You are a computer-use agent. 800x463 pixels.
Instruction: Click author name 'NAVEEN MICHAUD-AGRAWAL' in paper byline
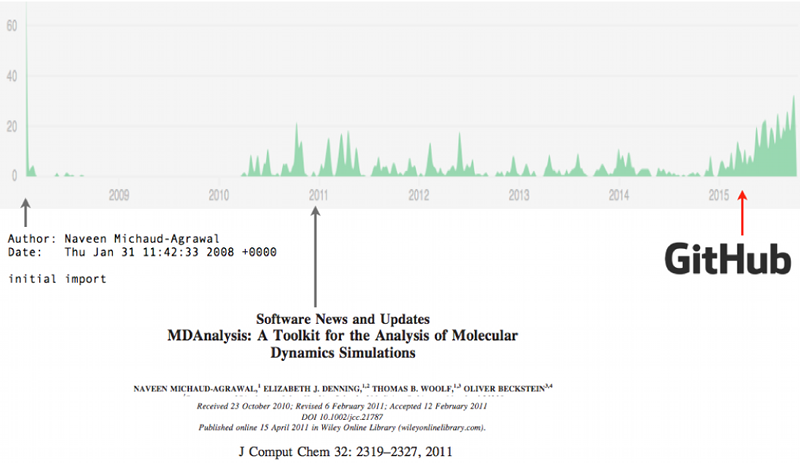[194, 388]
